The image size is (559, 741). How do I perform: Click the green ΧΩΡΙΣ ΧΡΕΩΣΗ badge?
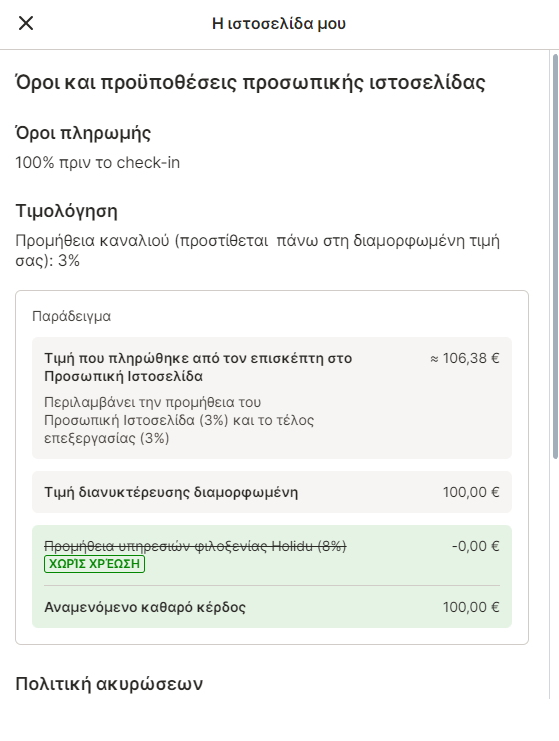95,564
